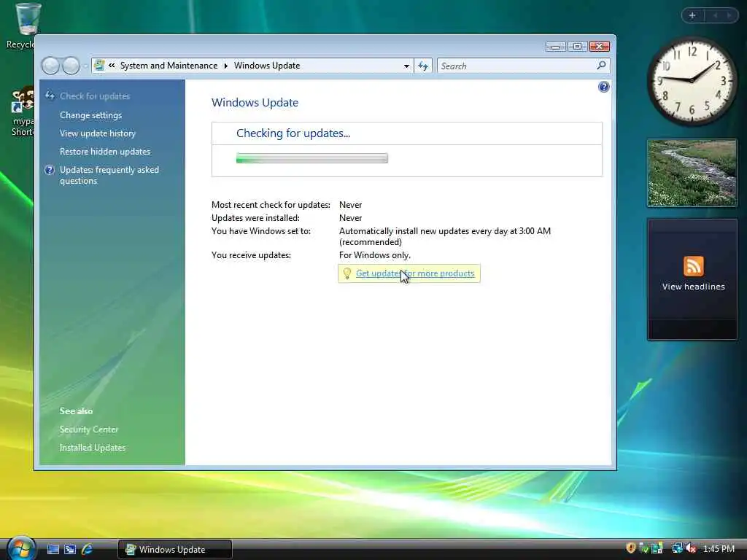
Task: Click the Forward navigation arrow button
Action: pos(71,66)
